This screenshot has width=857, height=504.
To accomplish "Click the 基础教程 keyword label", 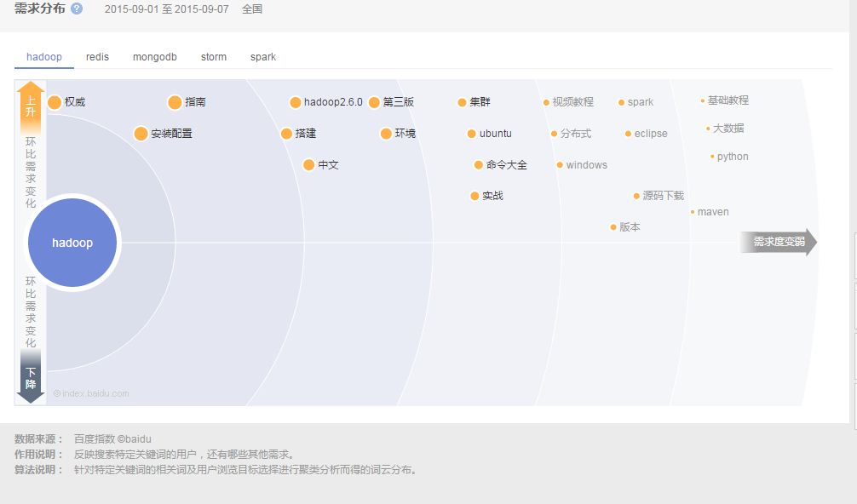I will coord(728,100).
